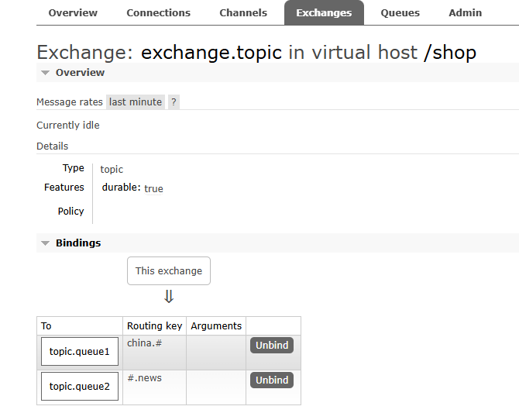Change the 'last minute' message rates range

click(x=136, y=102)
